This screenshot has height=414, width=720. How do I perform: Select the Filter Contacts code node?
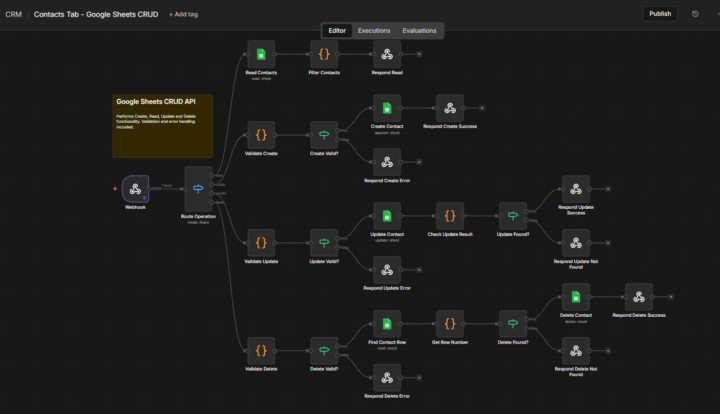click(x=324, y=54)
